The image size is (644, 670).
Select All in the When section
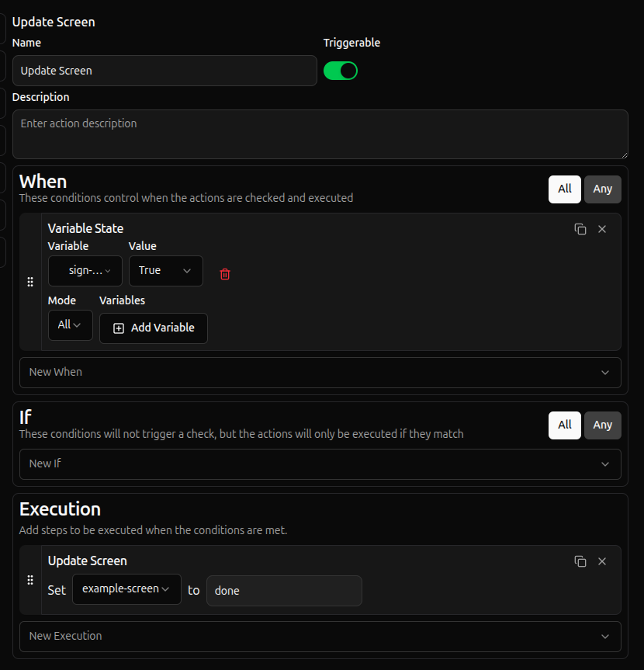click(x=565, y=189)
